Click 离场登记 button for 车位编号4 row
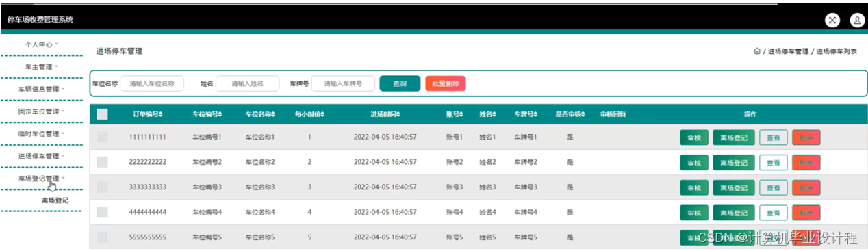The image size is (868, 251). click(734, 213)
